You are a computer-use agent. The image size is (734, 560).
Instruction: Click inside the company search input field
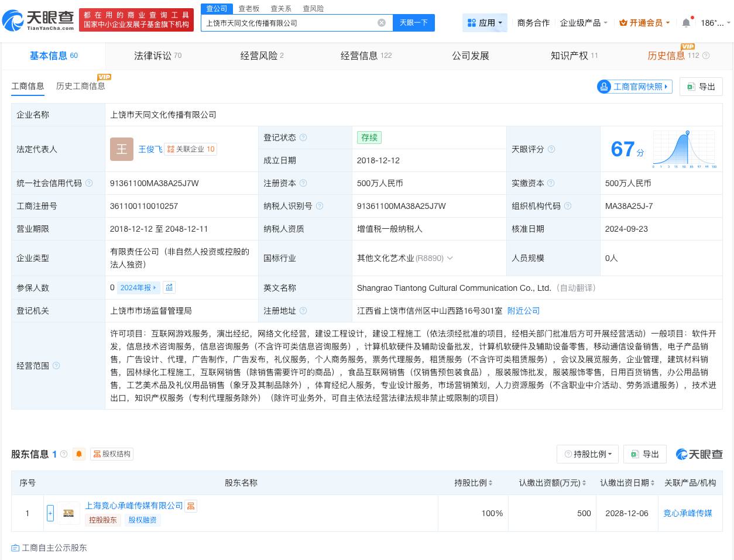293,22
